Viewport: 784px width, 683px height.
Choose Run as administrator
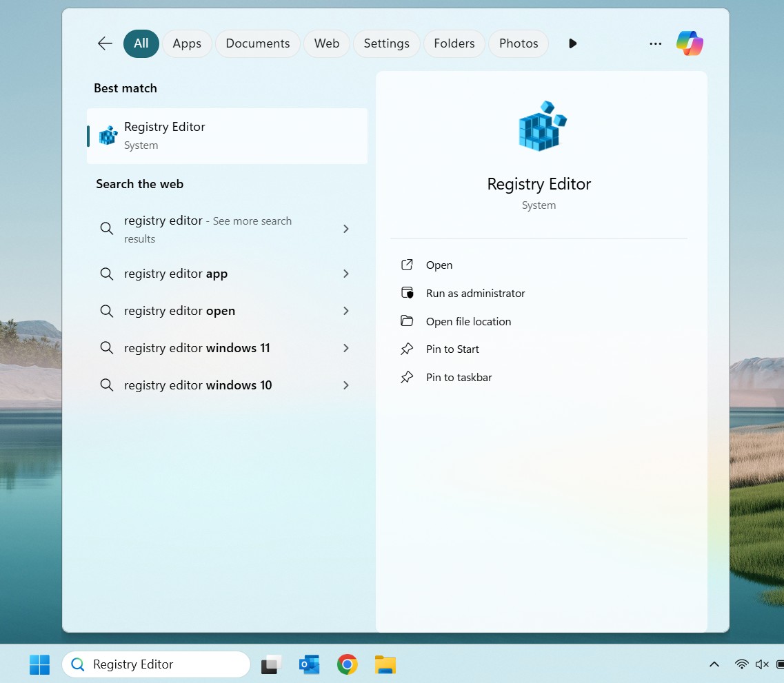point(539,294)
